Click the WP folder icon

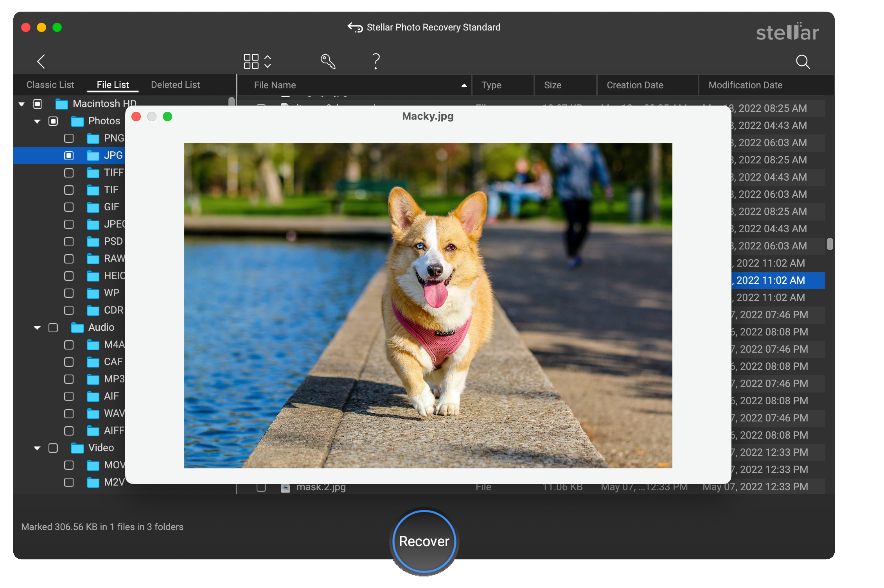(93, 293)
